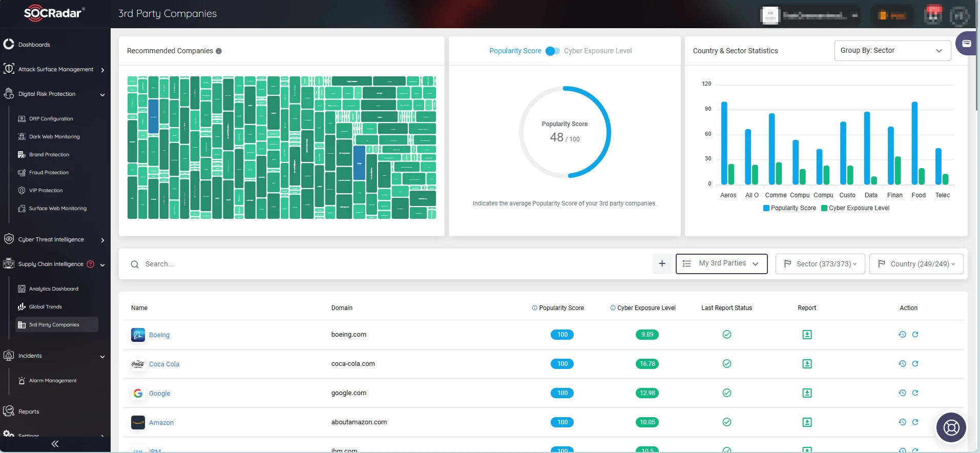Collapse Digital Risk Protection section

pos(102,94)
